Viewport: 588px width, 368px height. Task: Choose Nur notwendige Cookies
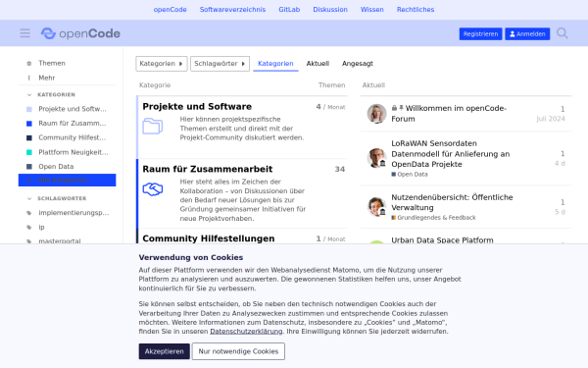tap(238, 351)
